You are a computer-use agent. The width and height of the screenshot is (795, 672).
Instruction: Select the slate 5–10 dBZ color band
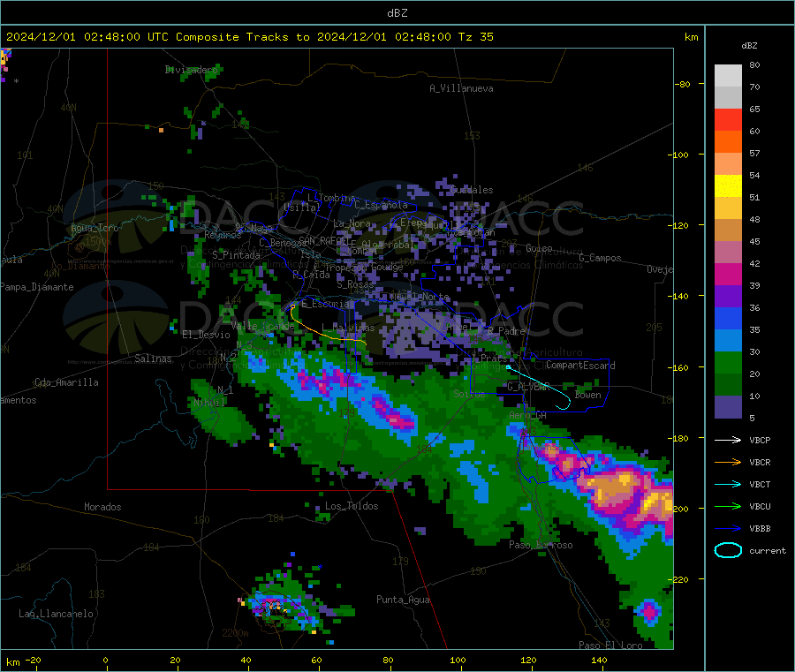(x=728, y=407)
